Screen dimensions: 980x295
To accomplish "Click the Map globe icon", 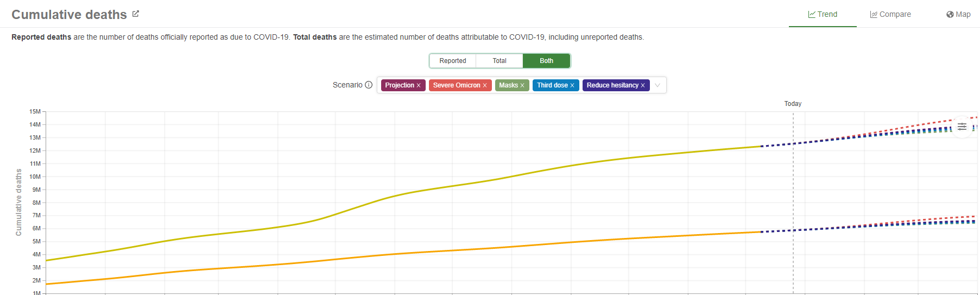I will [950, 14].
